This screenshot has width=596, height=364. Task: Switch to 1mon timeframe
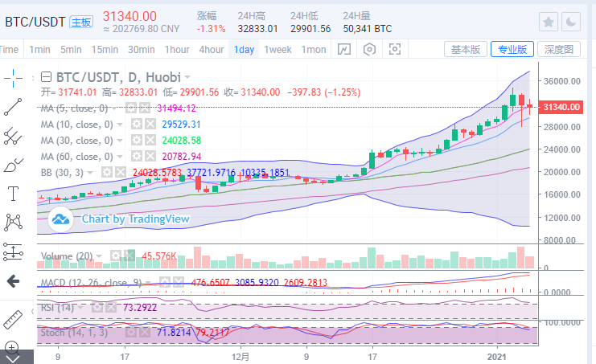[x=314, y=49]
